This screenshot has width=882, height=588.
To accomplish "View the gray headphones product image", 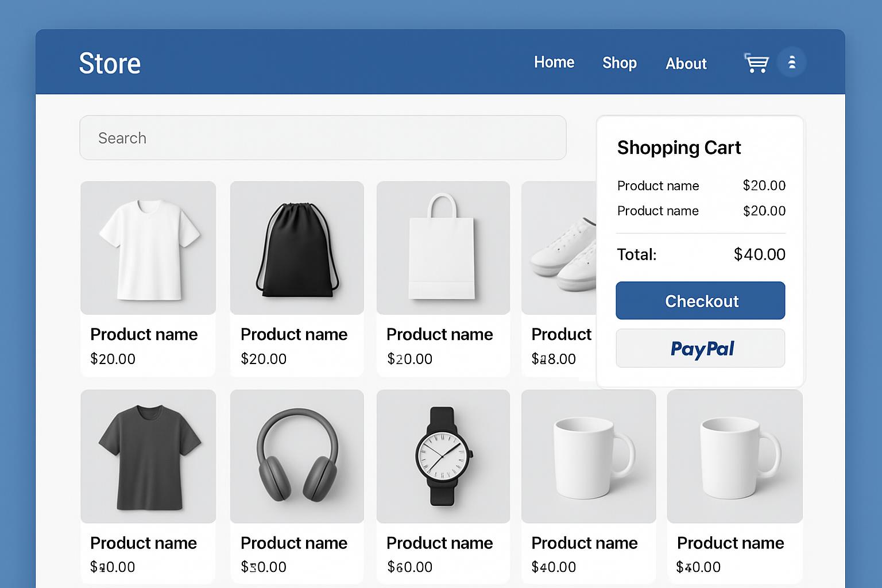I will 297,457.
